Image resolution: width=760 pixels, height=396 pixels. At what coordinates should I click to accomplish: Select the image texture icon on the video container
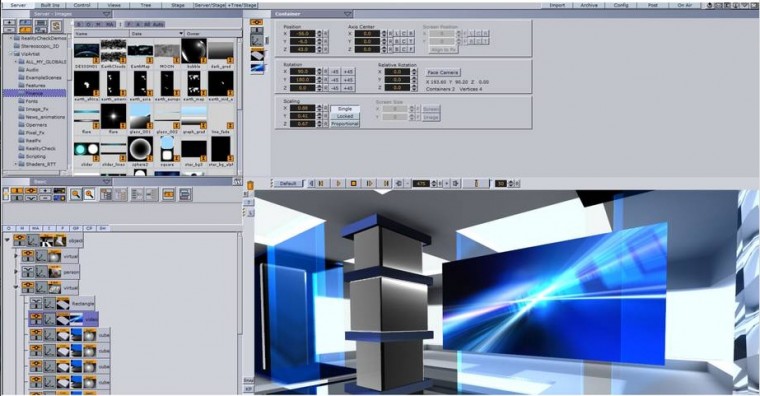pyautogui.click(x=77, y=319)
